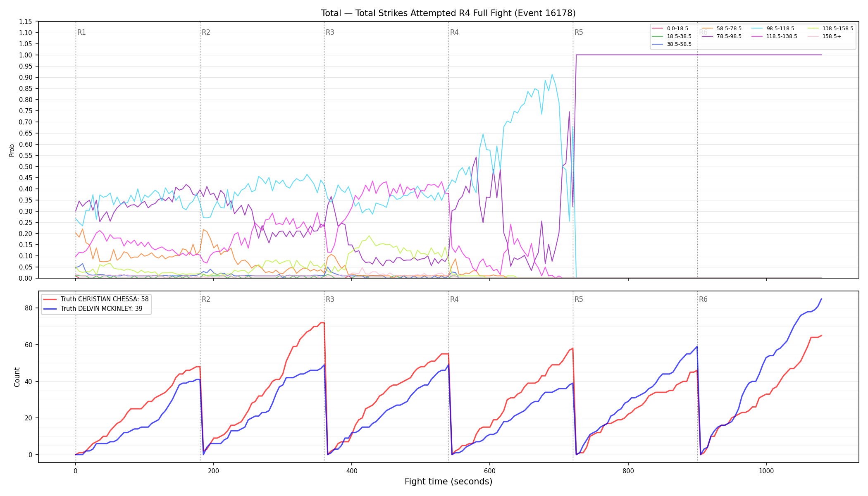Click the '800' x-axis tick label
The height and width of the screenshot is (496, 868).
[628, 471]
